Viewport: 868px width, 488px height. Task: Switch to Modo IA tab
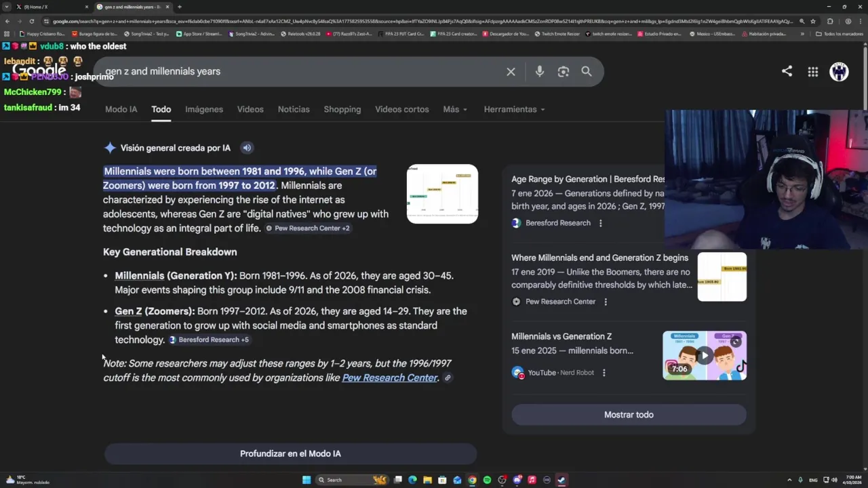121,109
